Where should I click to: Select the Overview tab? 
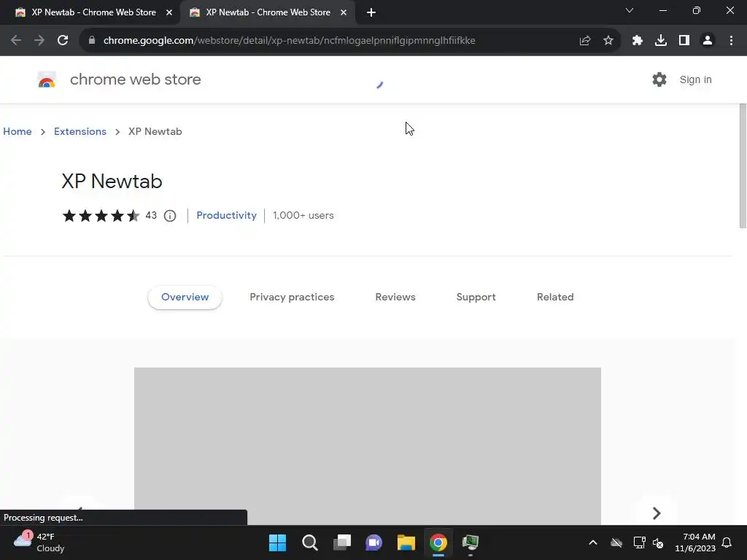pyautogui.click(x=185, y=297)
